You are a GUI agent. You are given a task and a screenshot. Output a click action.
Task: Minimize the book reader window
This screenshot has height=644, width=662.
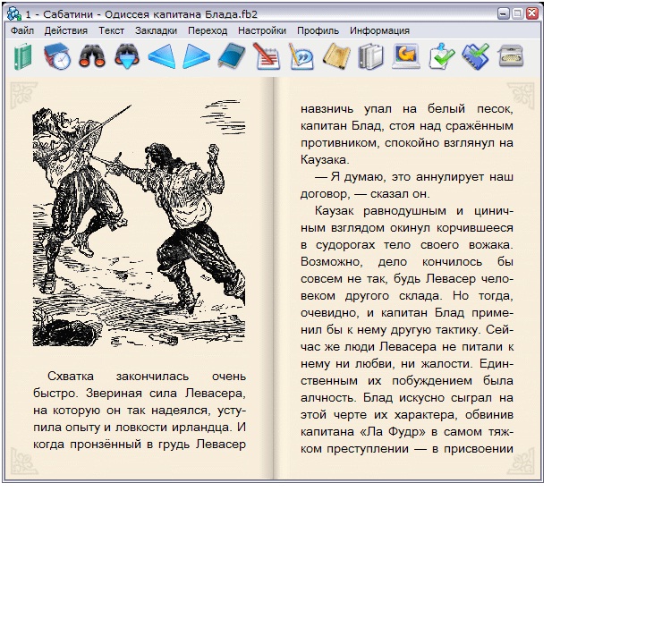click(x=504, y=14)
